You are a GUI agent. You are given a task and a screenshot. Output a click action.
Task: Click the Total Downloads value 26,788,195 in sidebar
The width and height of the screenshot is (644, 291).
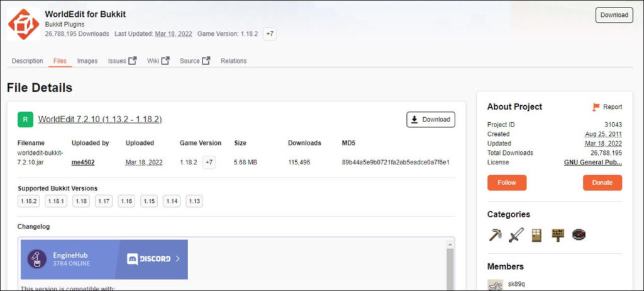point(606,152)
